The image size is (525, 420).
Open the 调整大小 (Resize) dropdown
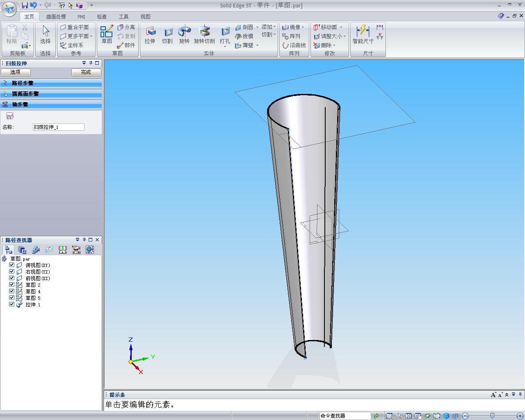(345, 36)
